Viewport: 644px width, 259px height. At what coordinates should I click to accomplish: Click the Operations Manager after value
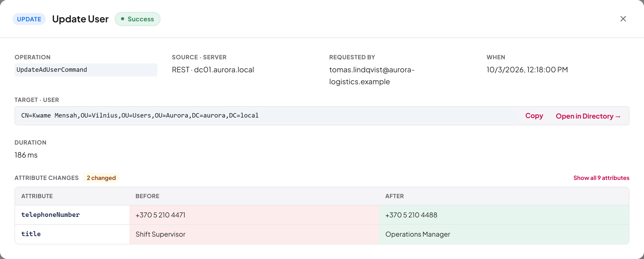pos(418,234)
